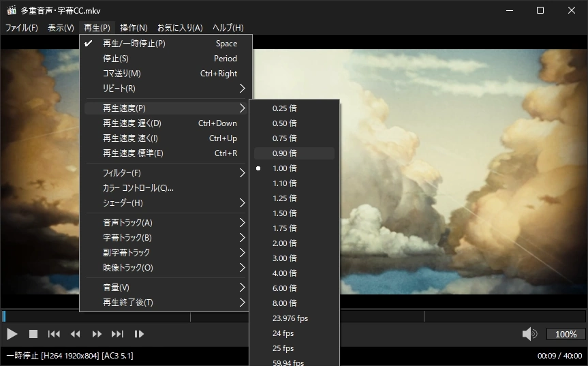Expand リピート(R) submenu

click(165, 89)
